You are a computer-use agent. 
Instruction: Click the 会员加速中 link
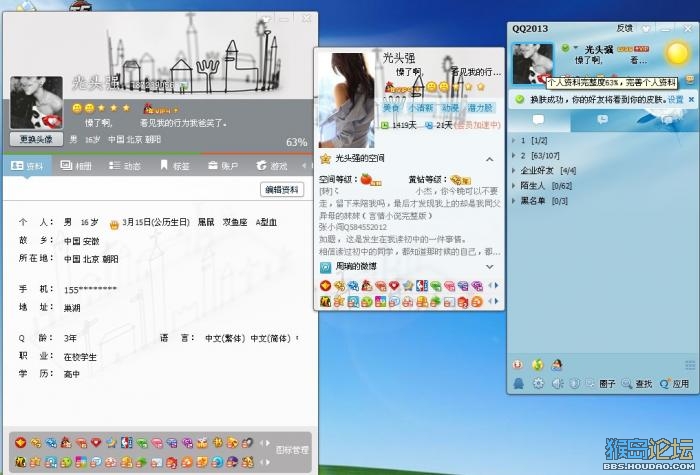tap(477, 125)
